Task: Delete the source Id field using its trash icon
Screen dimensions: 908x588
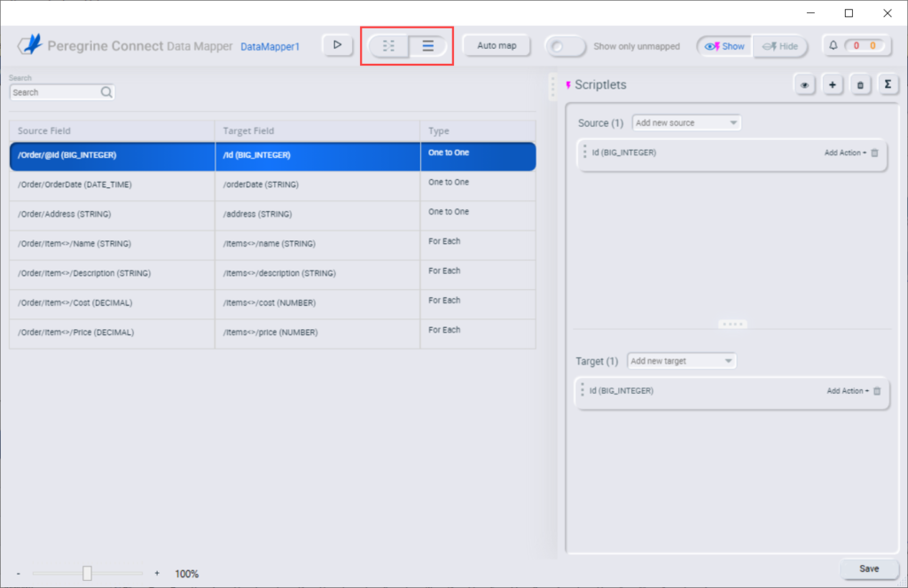Action: 875,153
